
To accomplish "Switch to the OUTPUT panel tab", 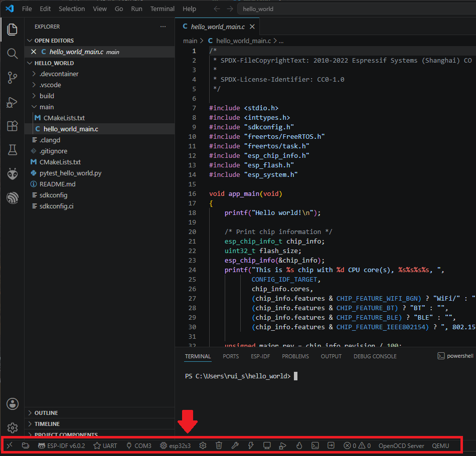I will tap(331, 356).
